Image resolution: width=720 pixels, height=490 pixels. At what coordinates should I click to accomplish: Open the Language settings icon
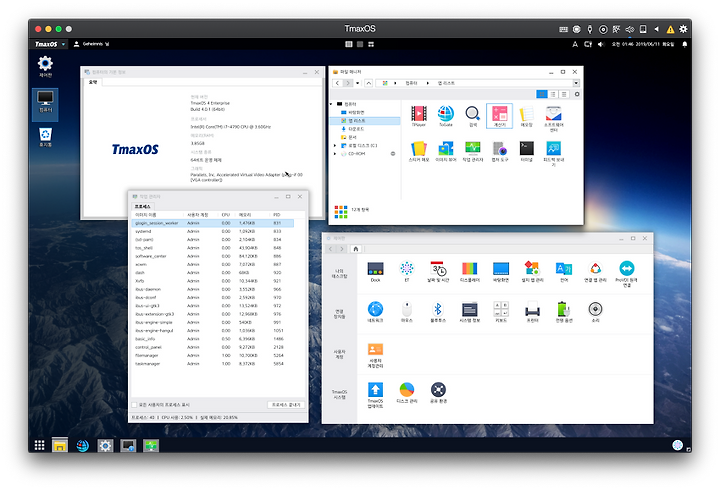click(x=563, y=269)
